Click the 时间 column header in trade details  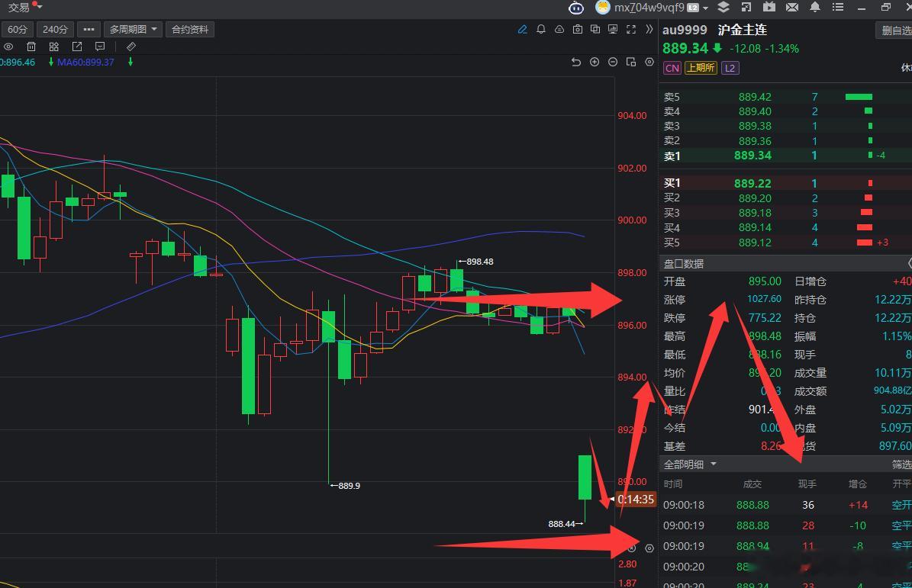(673, 484)
